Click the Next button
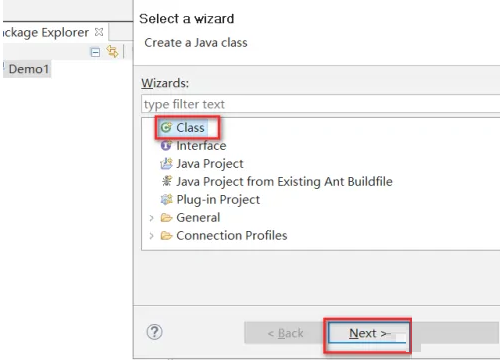Image resolution: width=500 pixels, height=360 pixels. pos(368,333)
